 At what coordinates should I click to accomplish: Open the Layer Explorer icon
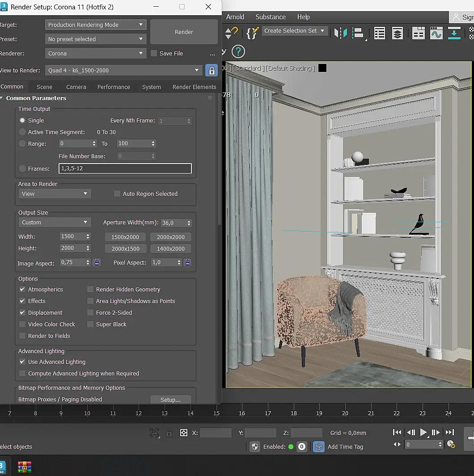click(x=397, y=33)
